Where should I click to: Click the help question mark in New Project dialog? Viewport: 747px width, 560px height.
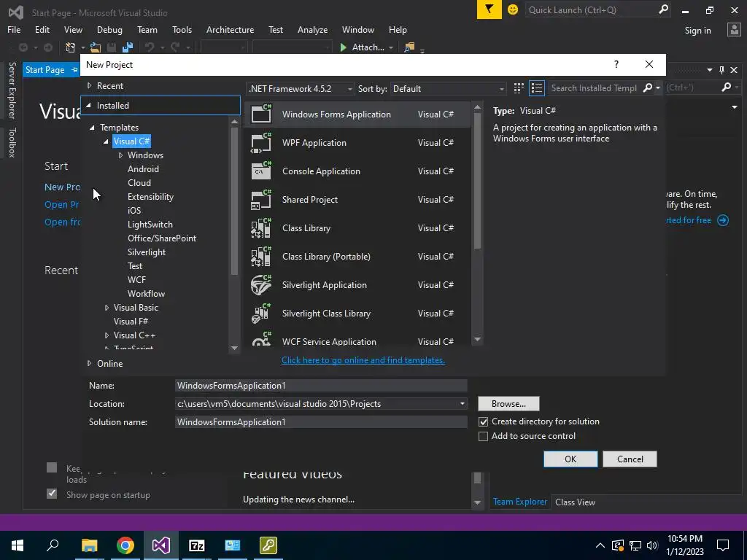pos(616,64)
